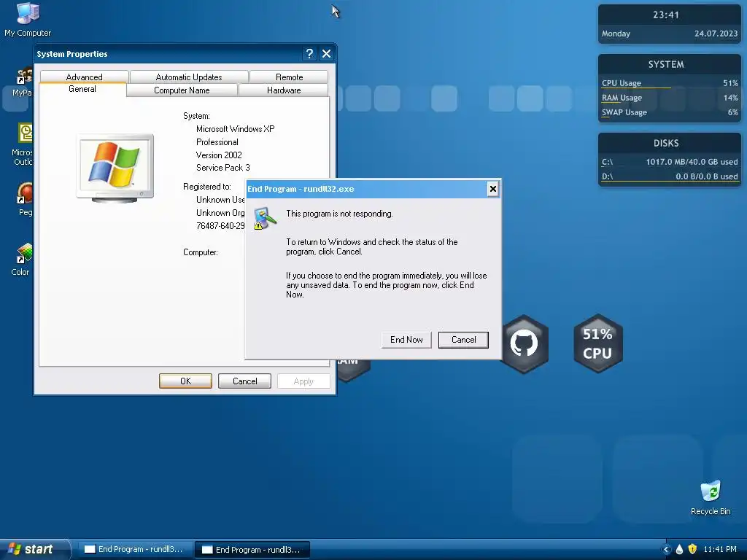Click the GitHub hexagon widget

(524, 343)
